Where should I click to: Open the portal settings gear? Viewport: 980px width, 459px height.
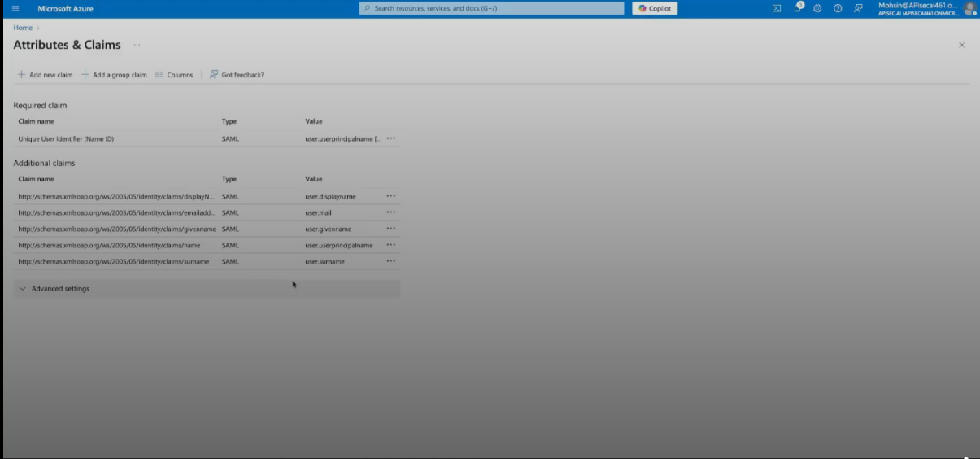[817, 8]
